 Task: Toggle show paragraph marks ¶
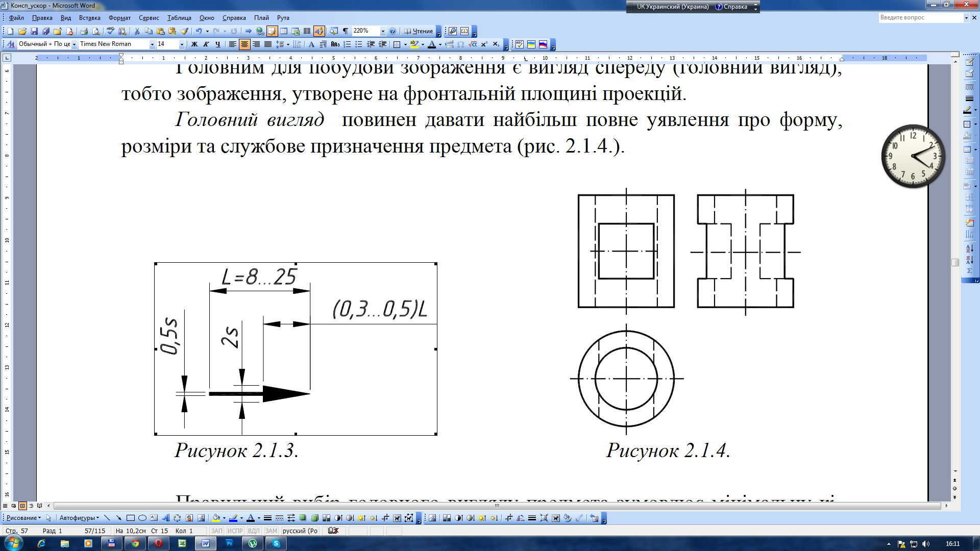coord(346,31)
